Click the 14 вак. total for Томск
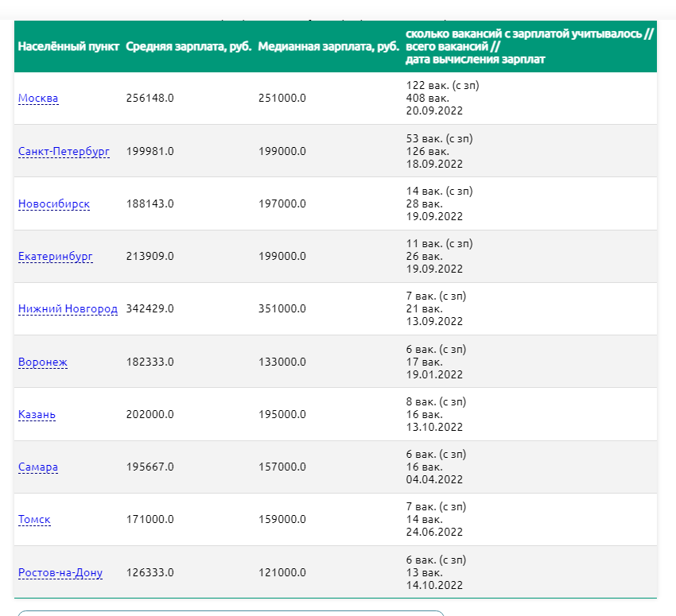The height and width of the screenshot is (616, 676). point(424,520)
